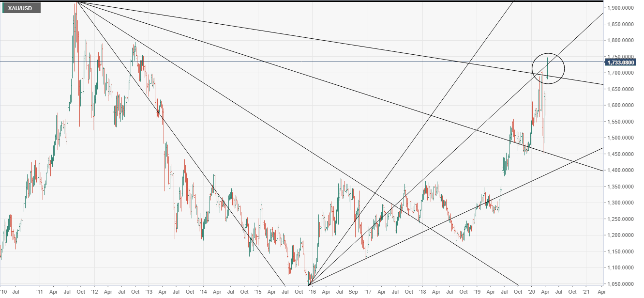Select the current price tag 1,733.0800

click(x=622, y=62)
